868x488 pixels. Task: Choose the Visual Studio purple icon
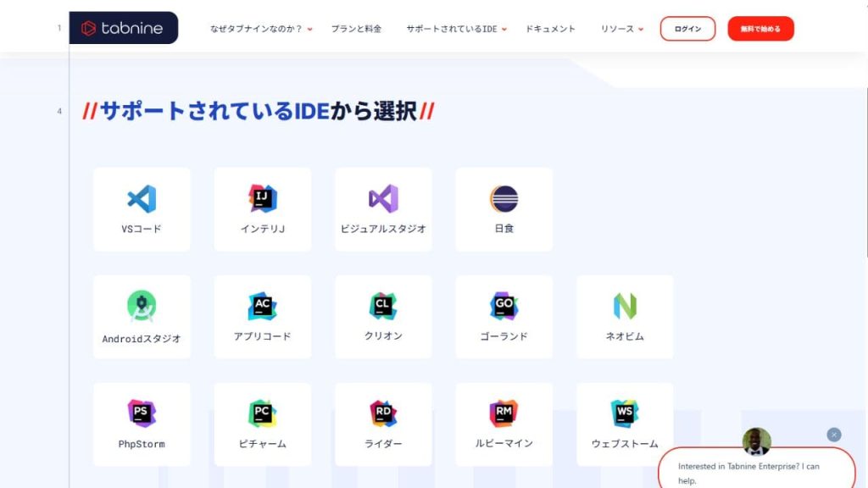(x=383, y=199)
